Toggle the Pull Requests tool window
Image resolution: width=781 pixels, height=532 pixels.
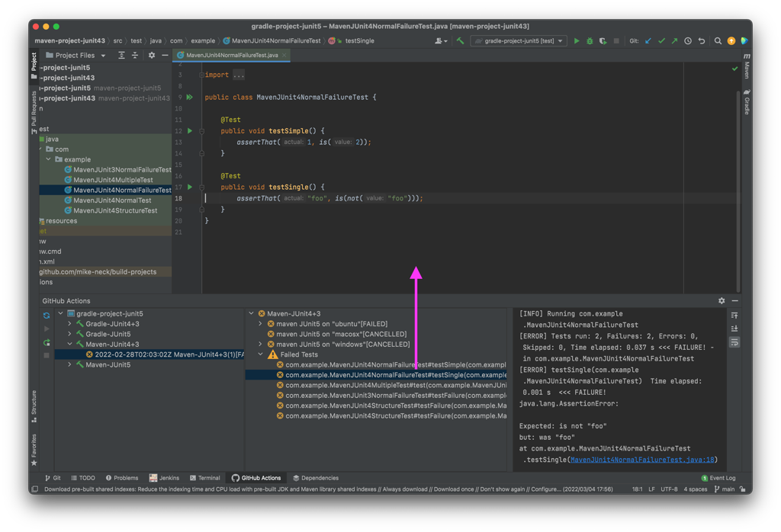[x=34, y=112]
